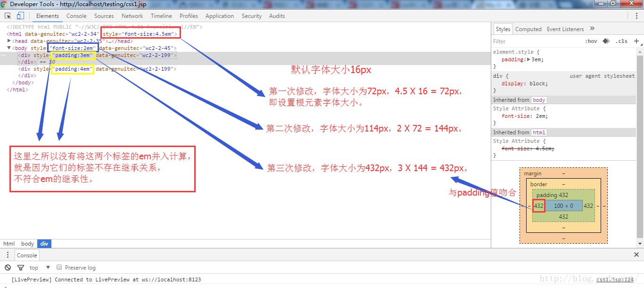Viewport: 644px width, 288px height.
Task: Click the struck-through font-size: 4.5em declaration
Action: tap(528, 148)
